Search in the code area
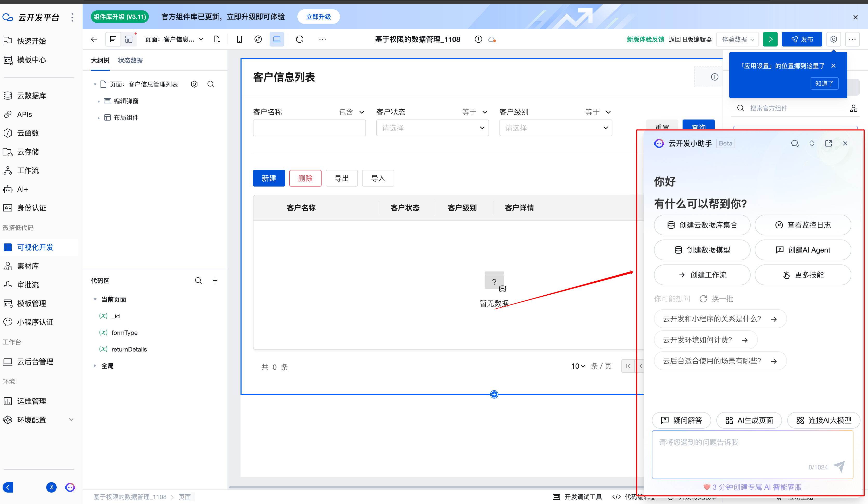 (198, 280)
